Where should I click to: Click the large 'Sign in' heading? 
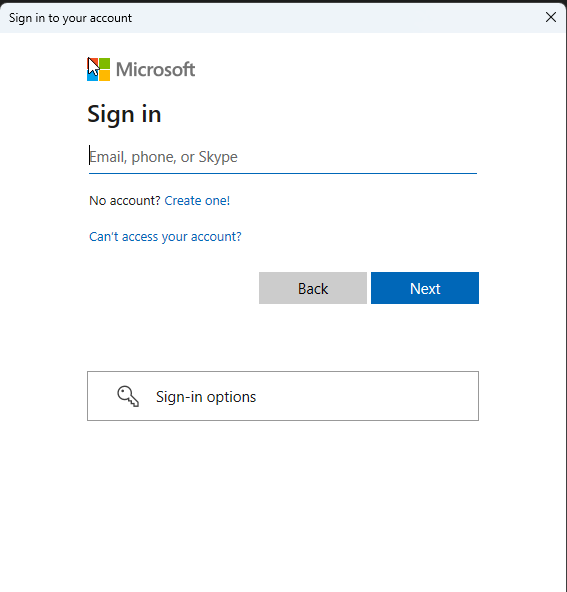124,114
